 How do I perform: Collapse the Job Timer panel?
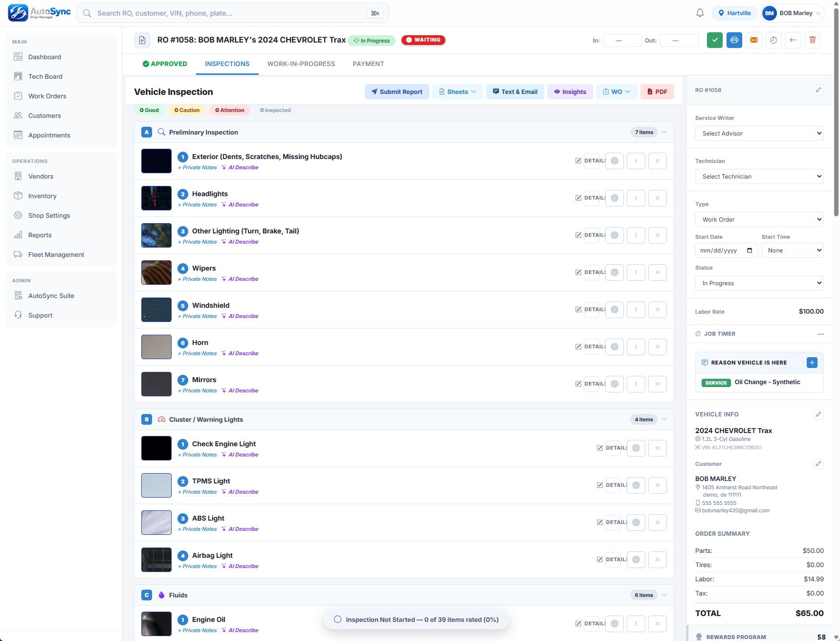820,334
